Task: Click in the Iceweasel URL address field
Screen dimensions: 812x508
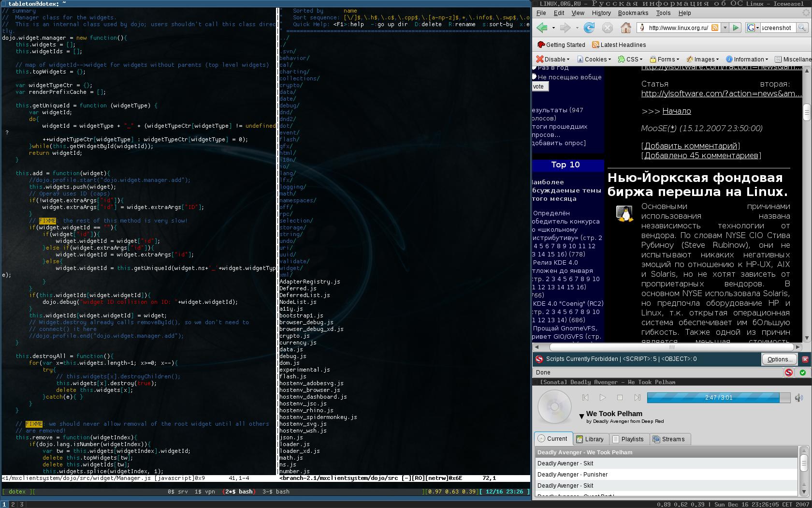Action: pyautogui.click(x=678, y=28)
